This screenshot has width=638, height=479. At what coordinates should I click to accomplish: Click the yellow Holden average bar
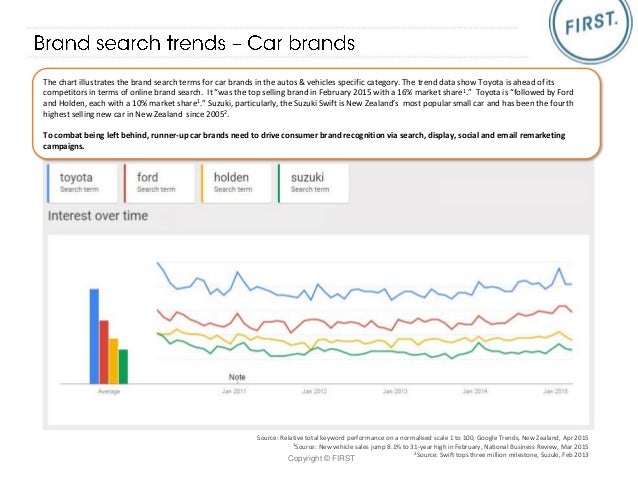click(x=114, y=361)
